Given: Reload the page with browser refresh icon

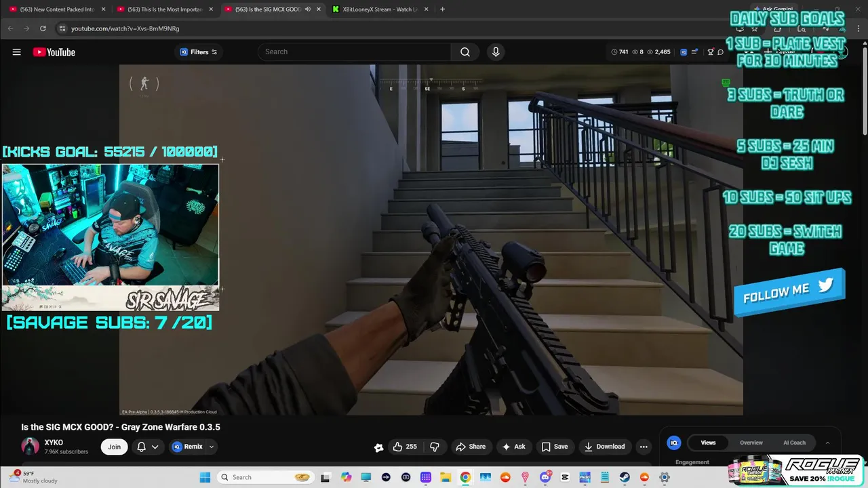Looking at the screenshot, I should point(43,28).
